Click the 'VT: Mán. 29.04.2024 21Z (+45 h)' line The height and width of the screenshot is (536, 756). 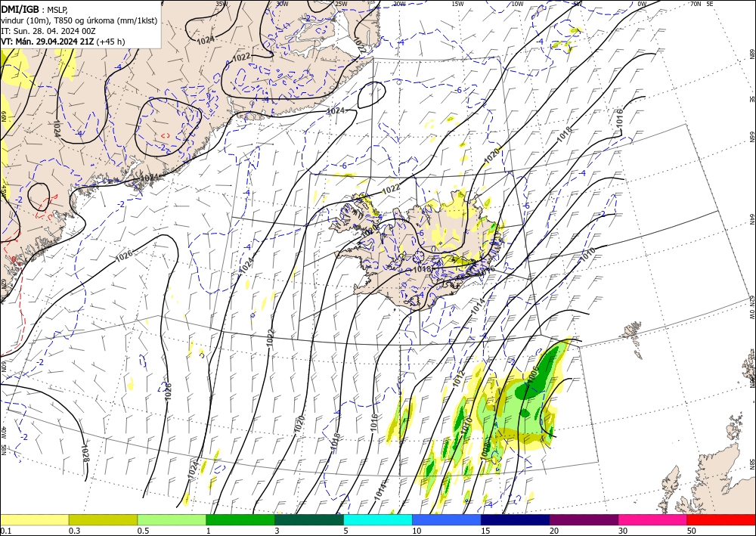pyautogui.click(x=63, y=42)
